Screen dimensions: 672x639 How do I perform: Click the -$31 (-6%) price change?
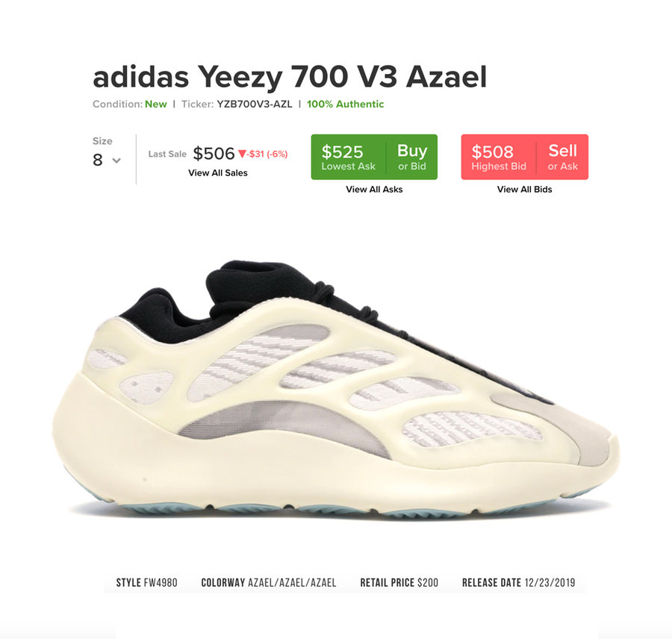(x=267, y=154)
